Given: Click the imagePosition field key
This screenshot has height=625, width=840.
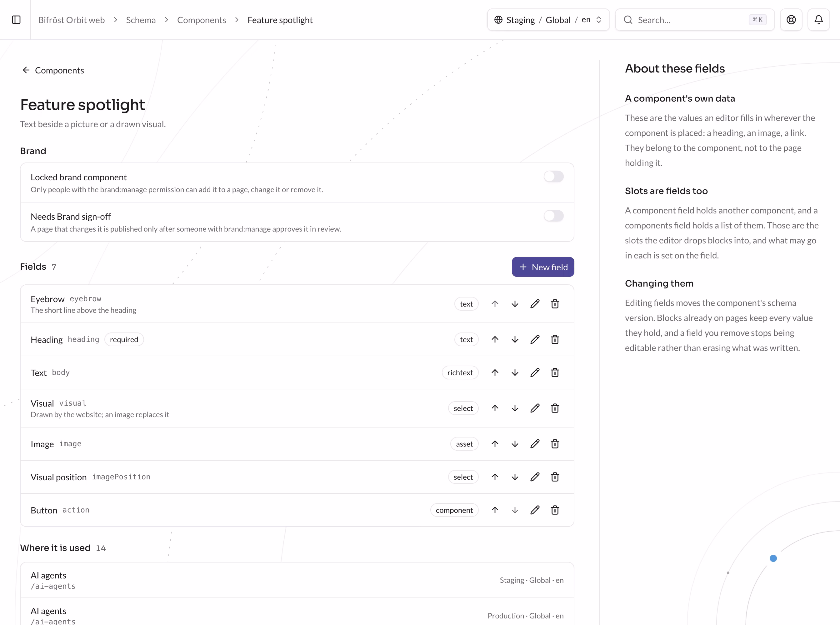Looking at the screenshot, I should [121, 477].
